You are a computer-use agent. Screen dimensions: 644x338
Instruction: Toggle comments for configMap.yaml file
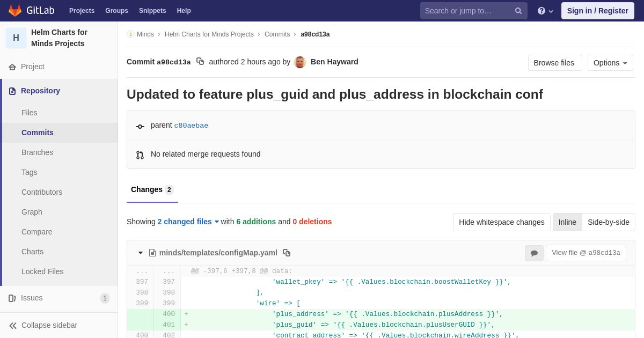coord(534,253)
